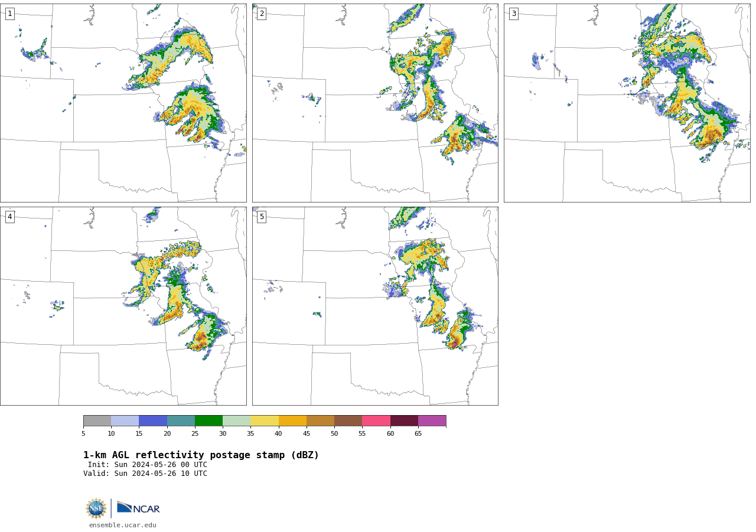Click the brown 50-55 dBZ swatch
756x532 pixels.
348,420
